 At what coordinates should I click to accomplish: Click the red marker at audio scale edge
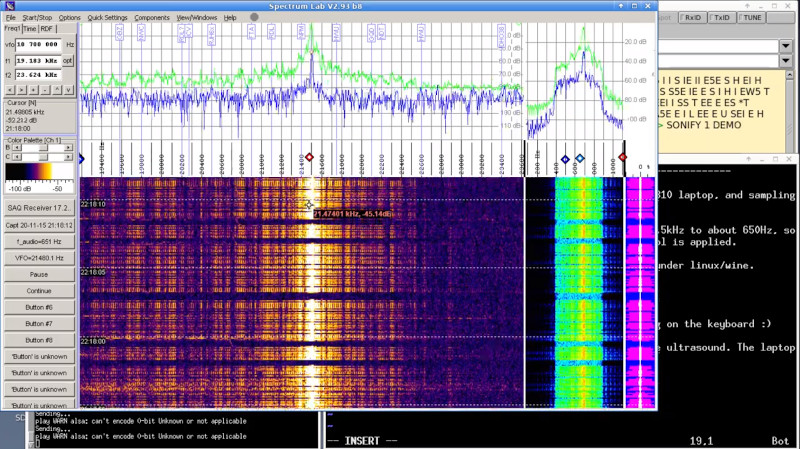(623, 158)
